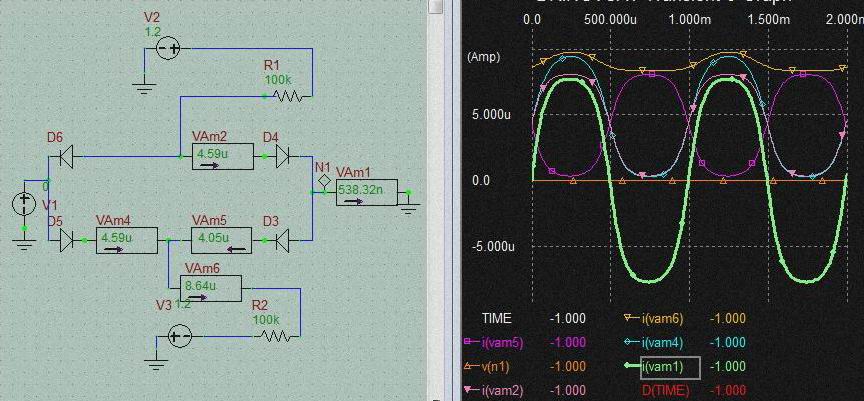864x401 pixels.
Task: Click the TIME label in legend
Action: (496, 318)
